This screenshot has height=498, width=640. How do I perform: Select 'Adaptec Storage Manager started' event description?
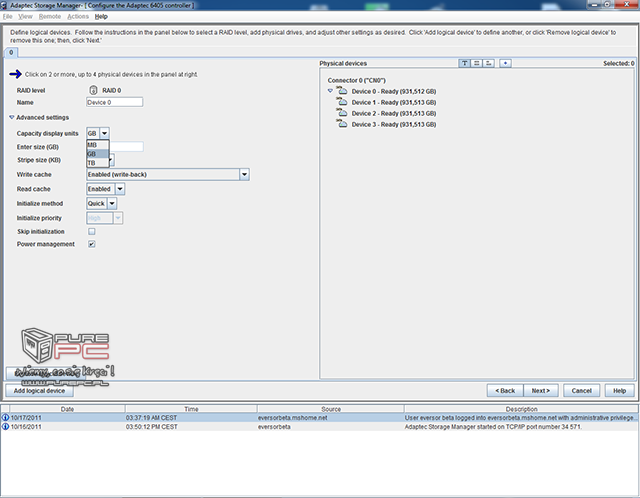[x=493, y=427]
